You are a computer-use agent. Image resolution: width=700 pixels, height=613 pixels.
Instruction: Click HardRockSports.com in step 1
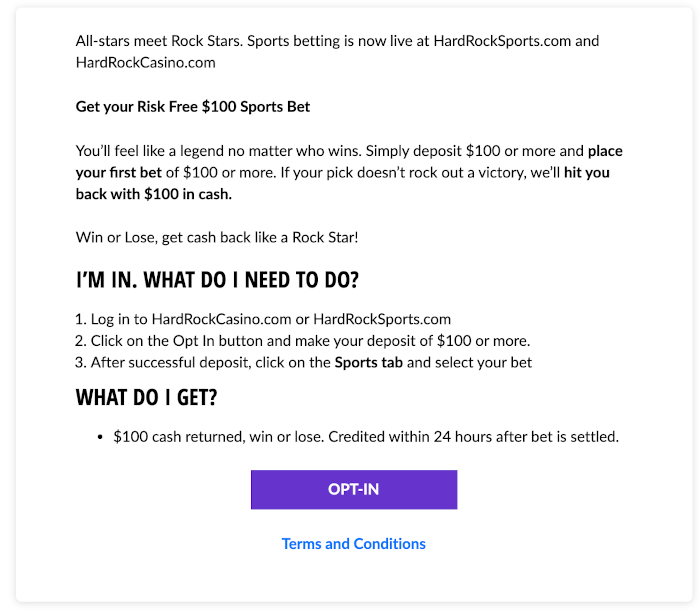pyautogui.click(x=382, y=319)
